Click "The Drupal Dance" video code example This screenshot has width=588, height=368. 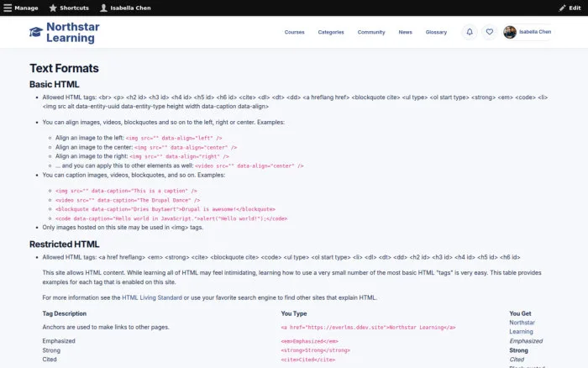click(x=128, y=200)
